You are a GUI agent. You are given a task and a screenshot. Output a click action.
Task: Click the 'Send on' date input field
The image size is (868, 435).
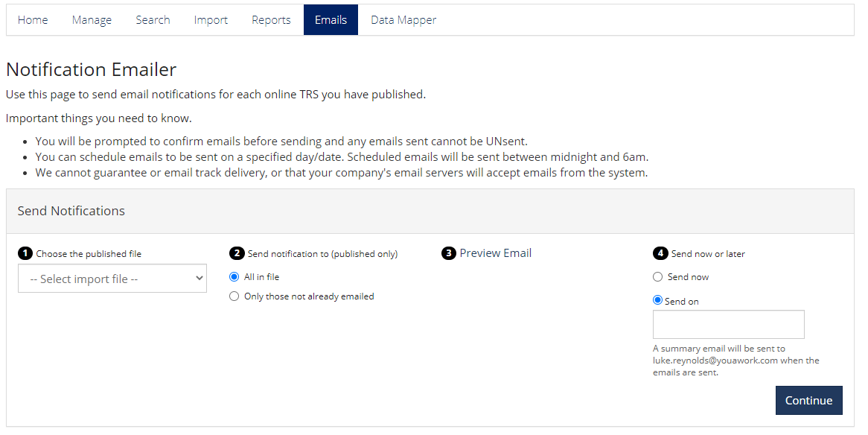(729, 324)
